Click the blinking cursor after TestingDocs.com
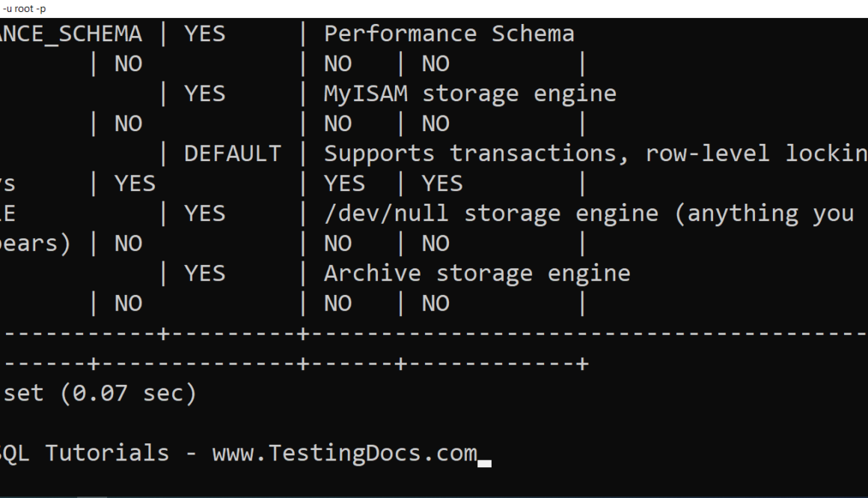 pos(485,462)
